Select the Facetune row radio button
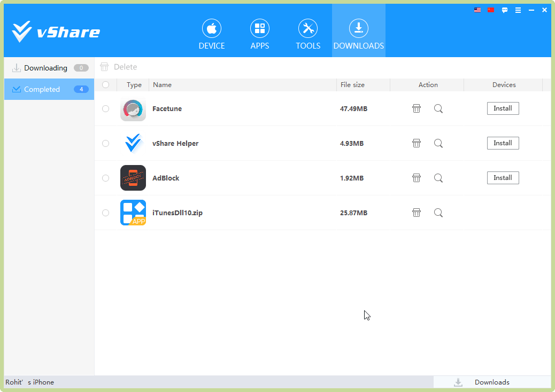The image size is (555, 392). tap(105, 108)
